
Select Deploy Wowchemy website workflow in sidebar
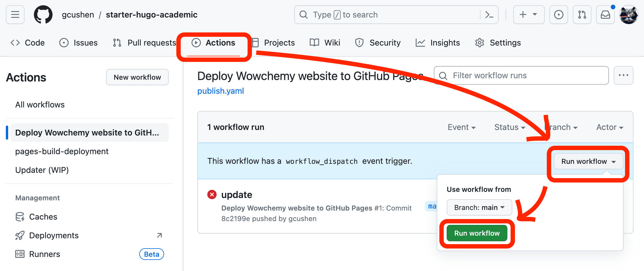coord(89,133)
